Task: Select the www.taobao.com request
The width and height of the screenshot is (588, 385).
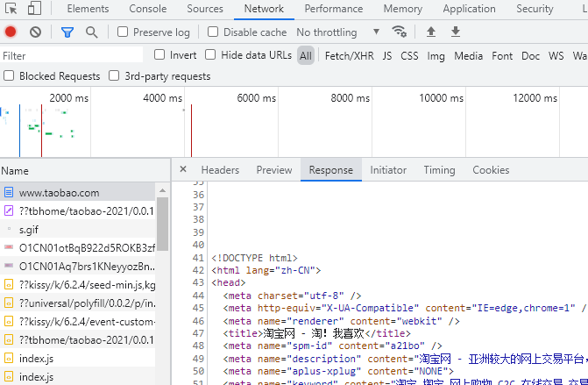Action: pos(60,192)
